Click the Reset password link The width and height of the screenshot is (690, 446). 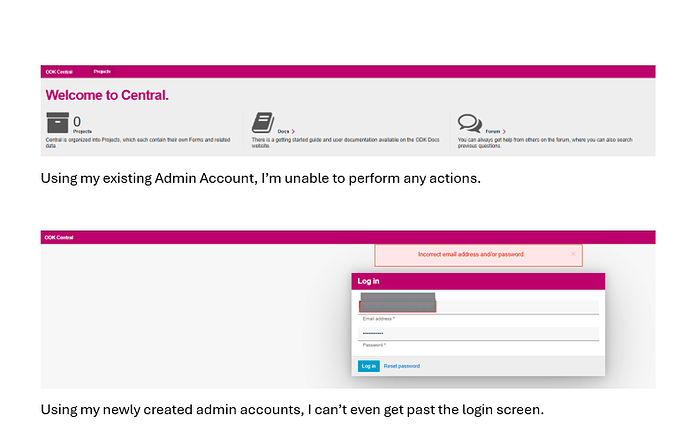(x=402, y=366)
